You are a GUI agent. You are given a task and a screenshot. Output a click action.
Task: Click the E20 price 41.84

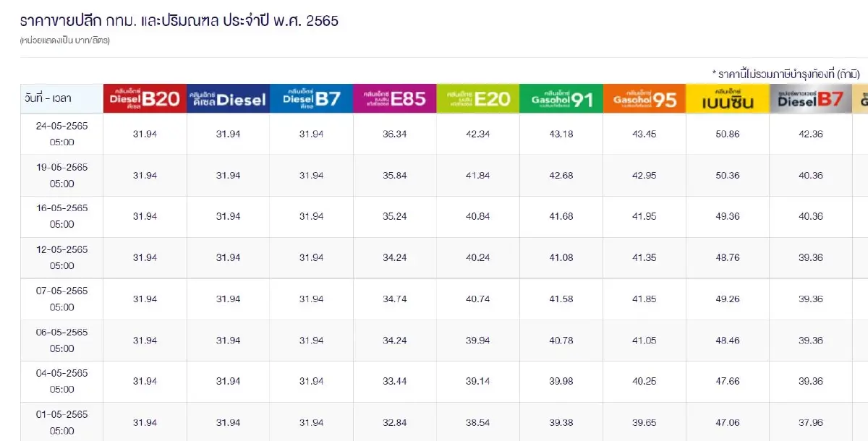(x=478, y=175)
